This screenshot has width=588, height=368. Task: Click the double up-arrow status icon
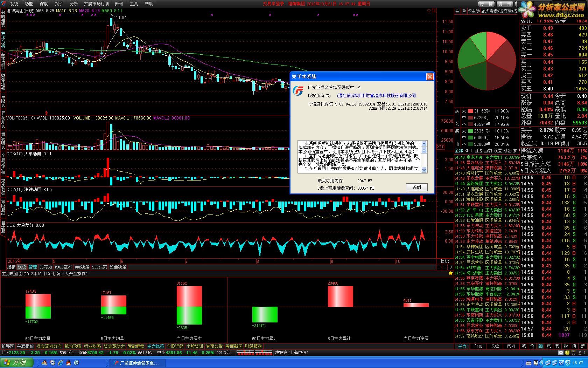pos(580,353)
